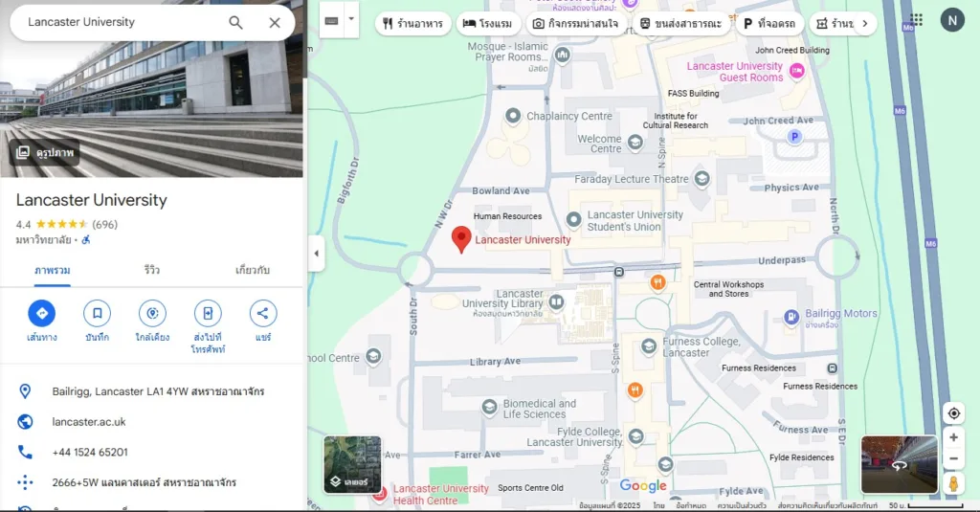
Task: Toggle the satellite layers thumbnail
Action: (352, 464)
